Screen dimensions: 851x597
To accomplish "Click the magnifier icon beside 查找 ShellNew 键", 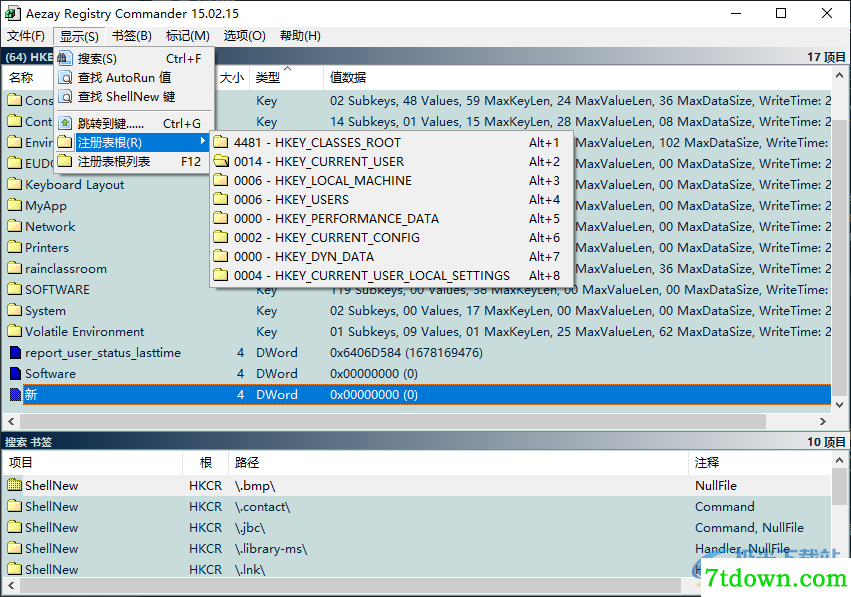I will point(65,97).
